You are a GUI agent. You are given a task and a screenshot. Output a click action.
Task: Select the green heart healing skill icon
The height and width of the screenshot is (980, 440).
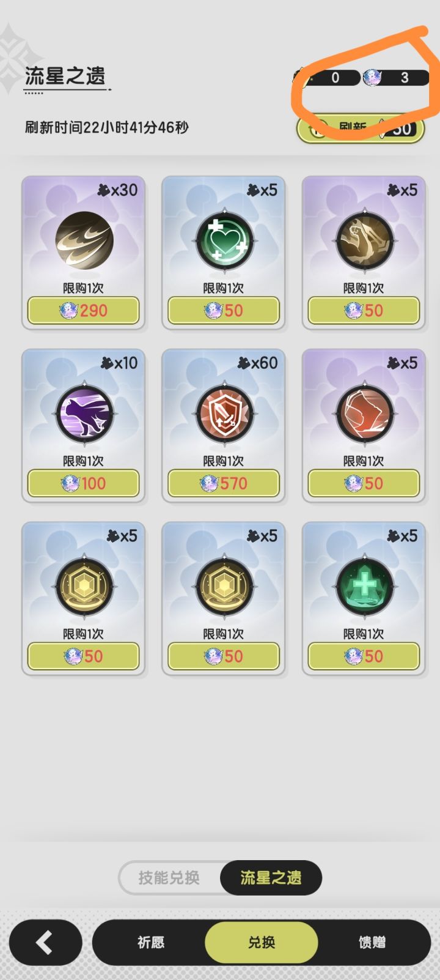(x=224, y=241)
